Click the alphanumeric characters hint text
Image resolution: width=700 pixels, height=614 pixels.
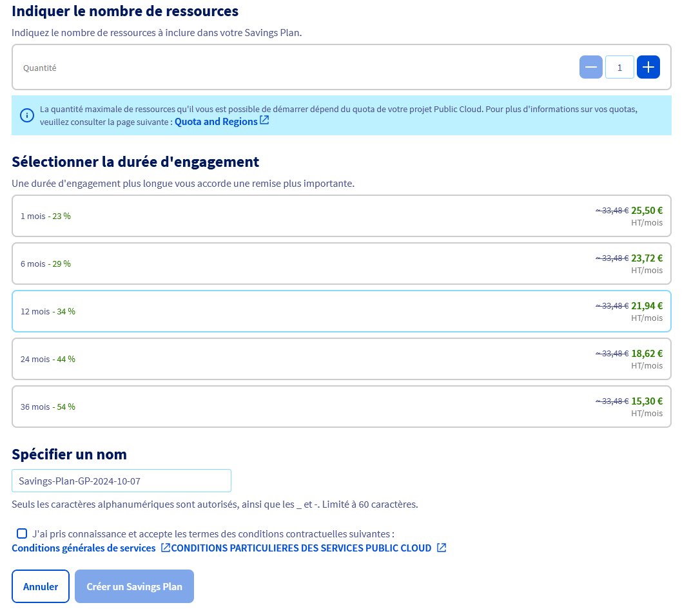215,504
